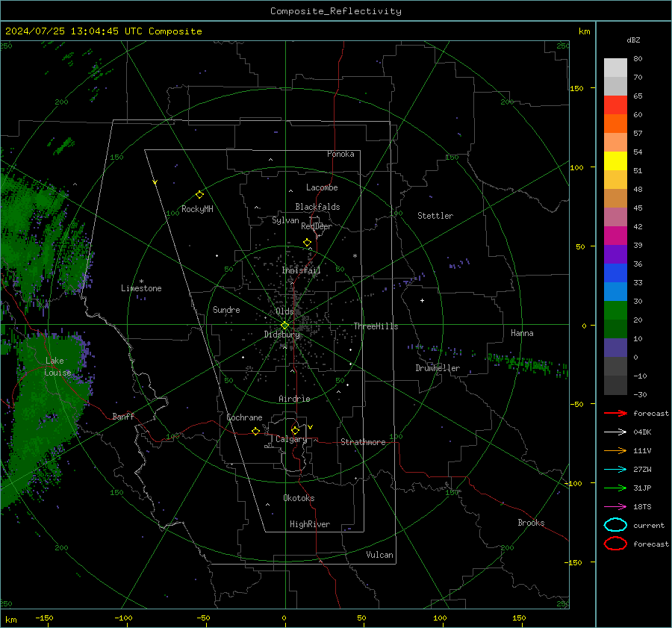Click the Calgary city label
672x628 pixels.
[291, 439]
